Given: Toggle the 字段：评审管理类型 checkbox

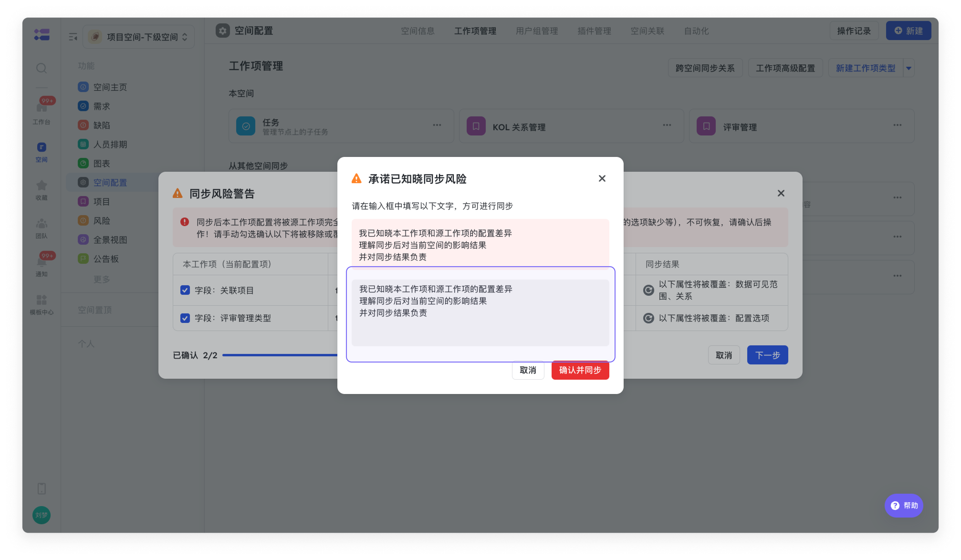Looking at the screenshot, I should point(185,318).
